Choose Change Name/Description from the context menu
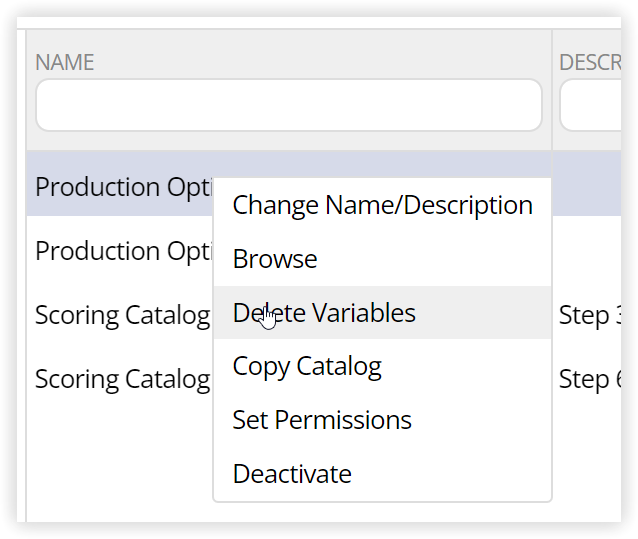Viewport: 638px width, 539px height. (x=382, y=205)
